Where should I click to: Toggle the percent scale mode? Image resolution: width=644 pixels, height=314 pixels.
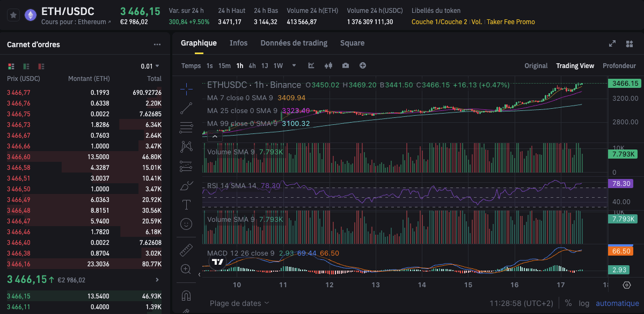568,303
